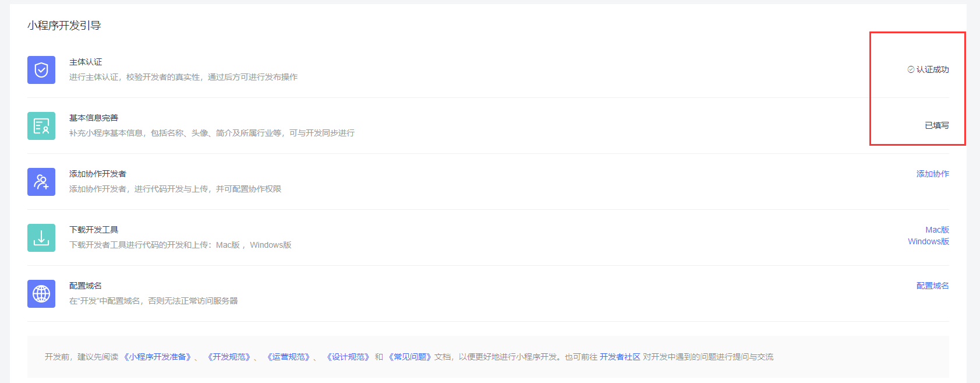Download the Mac版 developer tool
The image size is (980, 383).
pos(937,230)
